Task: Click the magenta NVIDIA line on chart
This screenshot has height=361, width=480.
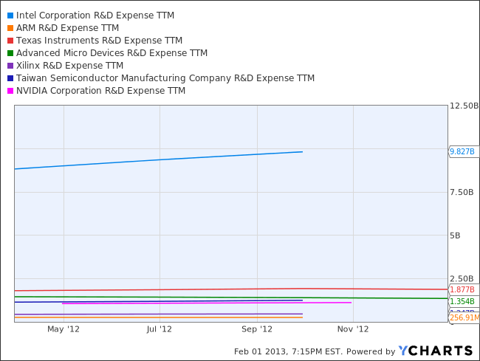Action: (207, 303)
